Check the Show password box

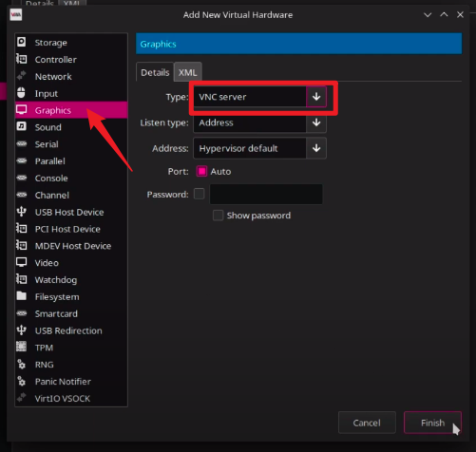[218, 216]
